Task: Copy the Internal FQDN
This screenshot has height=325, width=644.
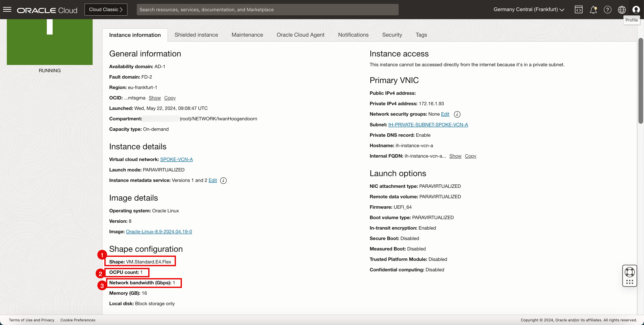Action: (470, 156)
